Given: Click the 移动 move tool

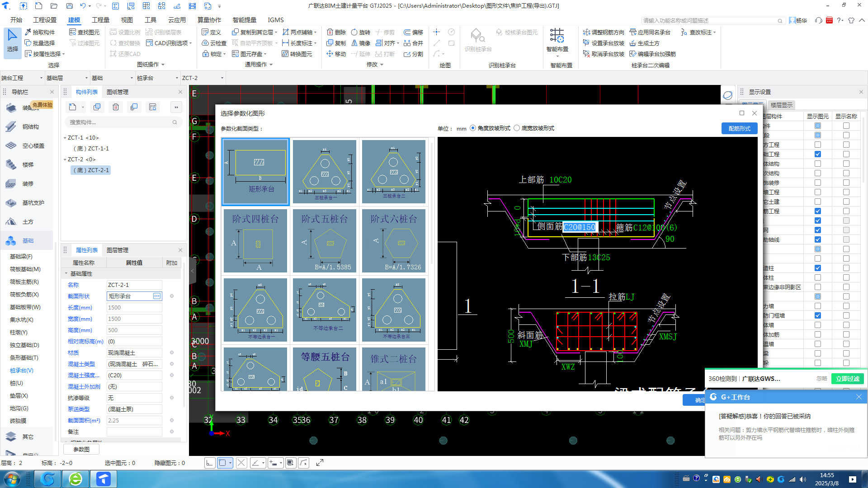Looking at the screenshot, I should coord(336,54).
